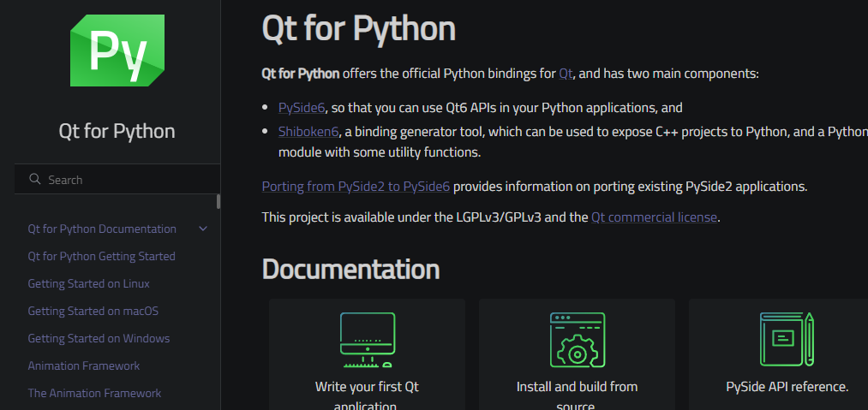The image size is (868, 410).
Task: Open the Qt commercial license link
Action: [x=654, y=217]
